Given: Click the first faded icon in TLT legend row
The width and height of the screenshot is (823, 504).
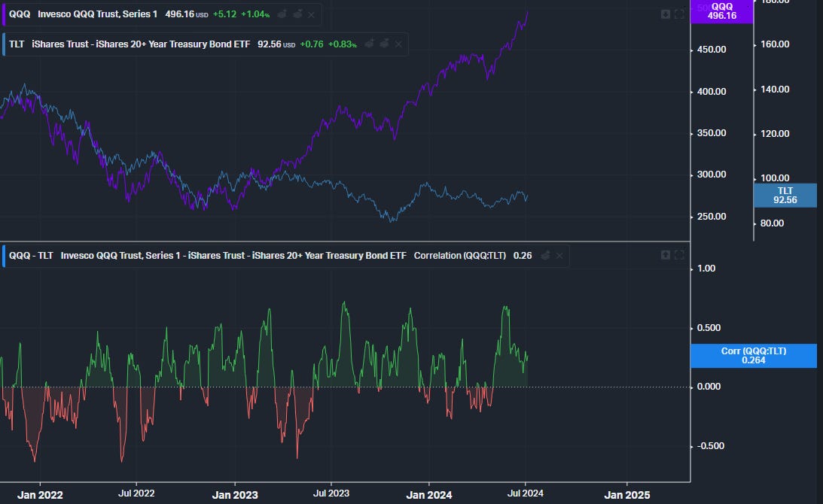Looking at the screenshot, I should [369, 44].
